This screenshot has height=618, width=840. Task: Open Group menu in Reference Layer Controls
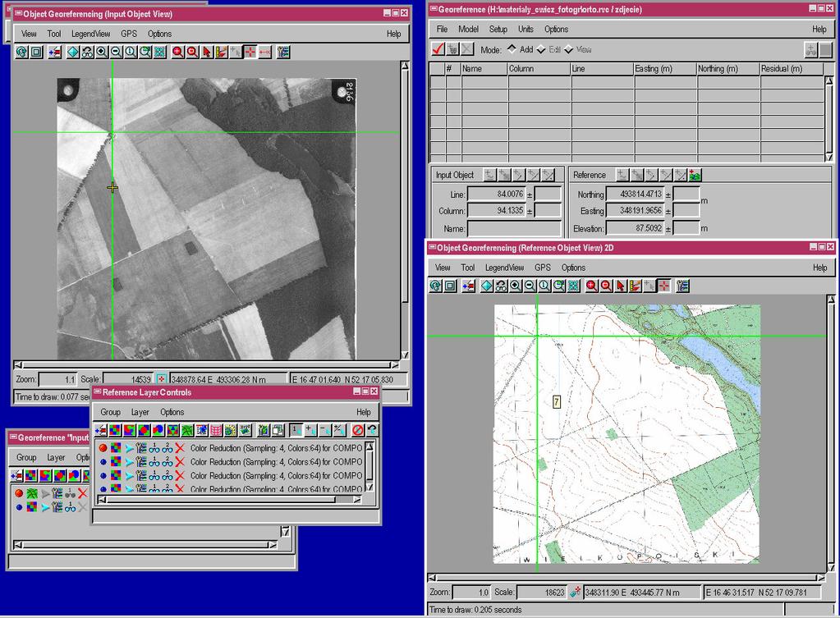(110, 412)
